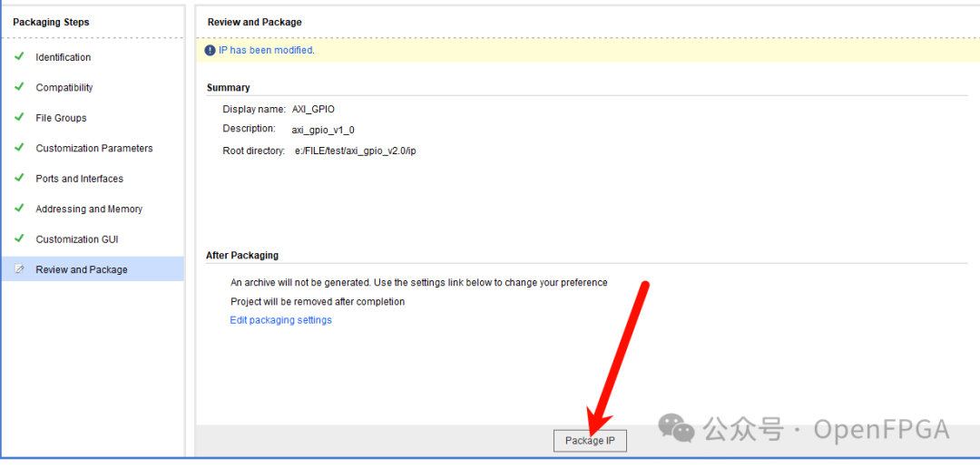
Task: Click the 'Display name:' label
Action: (x=254, y=109)
